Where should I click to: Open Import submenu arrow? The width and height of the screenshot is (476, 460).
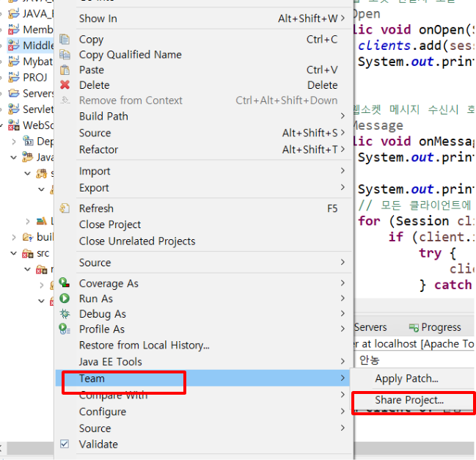(x=343, y=171)
